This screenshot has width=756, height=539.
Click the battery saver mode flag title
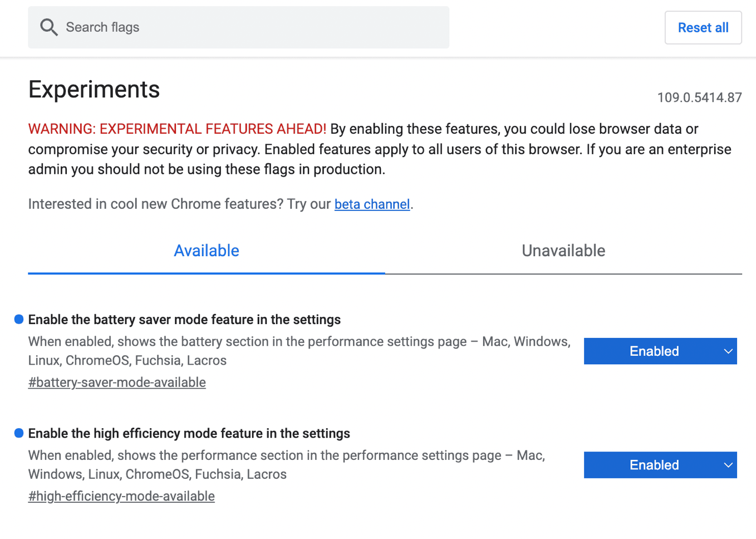tap(184, 320)
